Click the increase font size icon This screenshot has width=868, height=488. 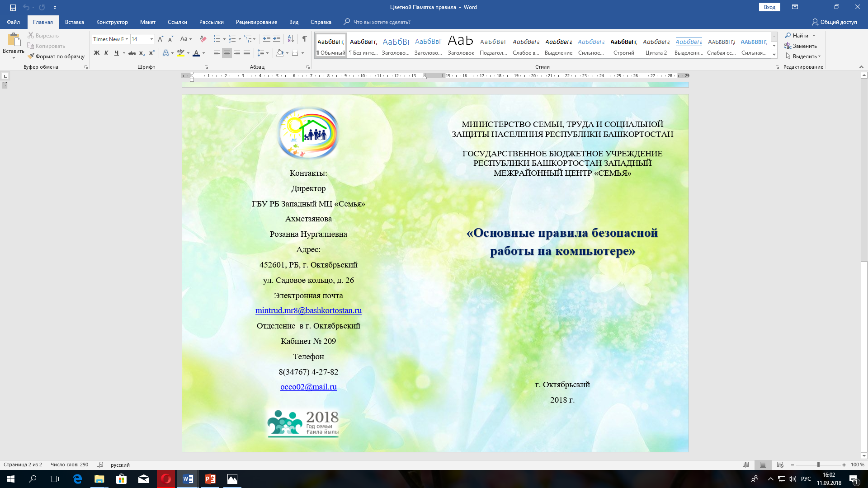160,39
